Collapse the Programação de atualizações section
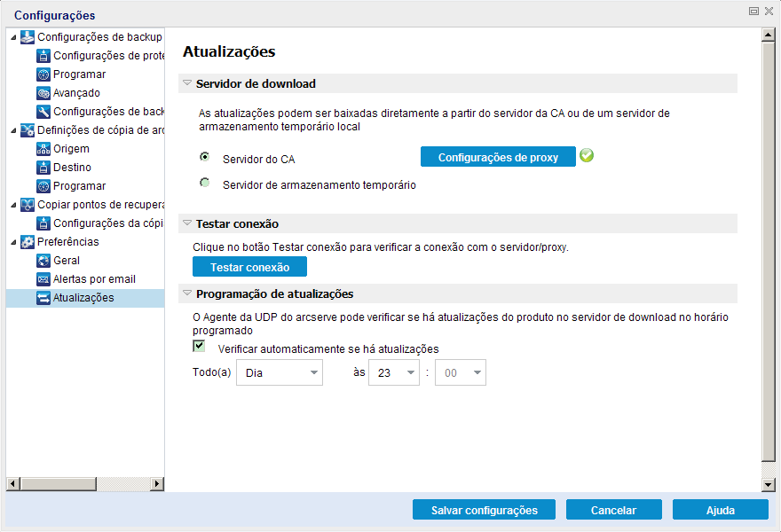Image resolution: width=781 pixels, height=532 pixels. pos(187,293)
